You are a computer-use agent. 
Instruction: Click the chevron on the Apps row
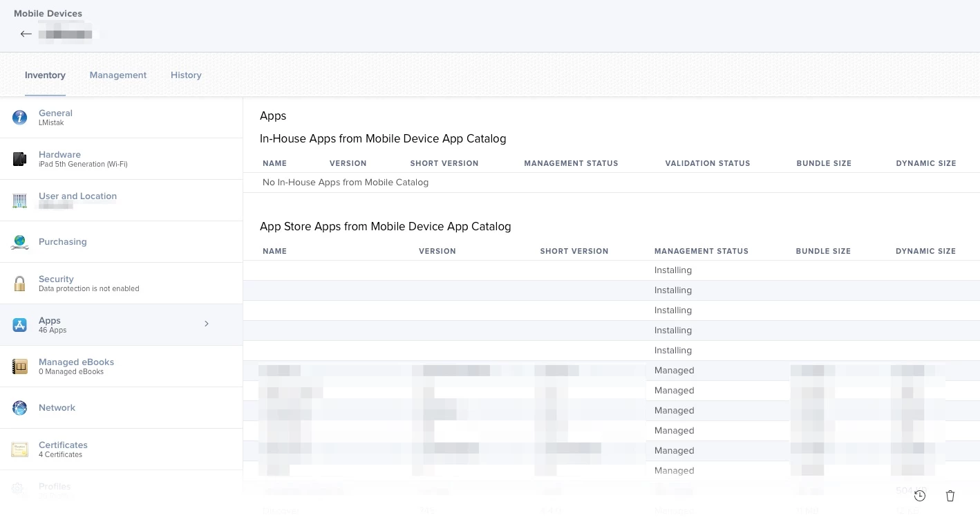point(207,324)
